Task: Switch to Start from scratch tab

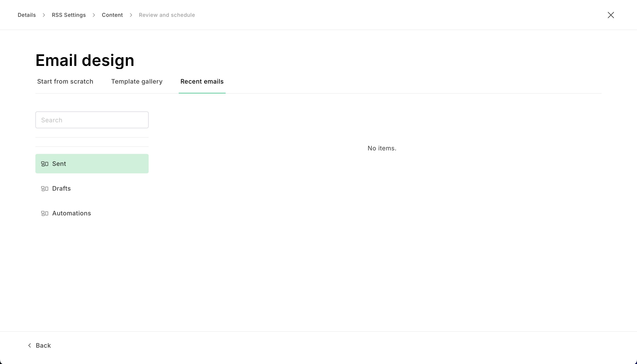Action: coord(65,82)
